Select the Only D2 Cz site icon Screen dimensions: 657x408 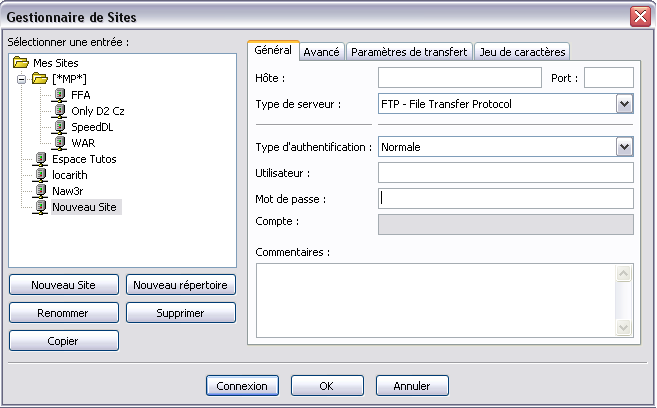59,111
